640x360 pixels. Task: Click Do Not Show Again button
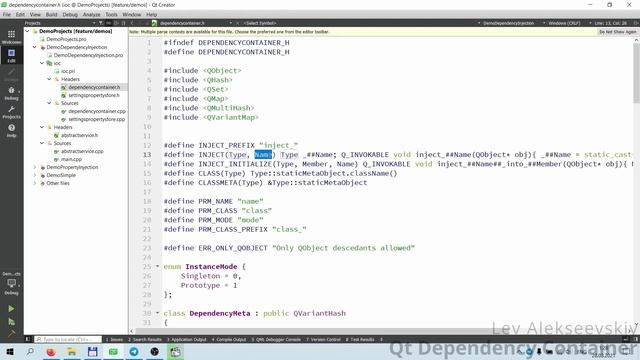618,32
